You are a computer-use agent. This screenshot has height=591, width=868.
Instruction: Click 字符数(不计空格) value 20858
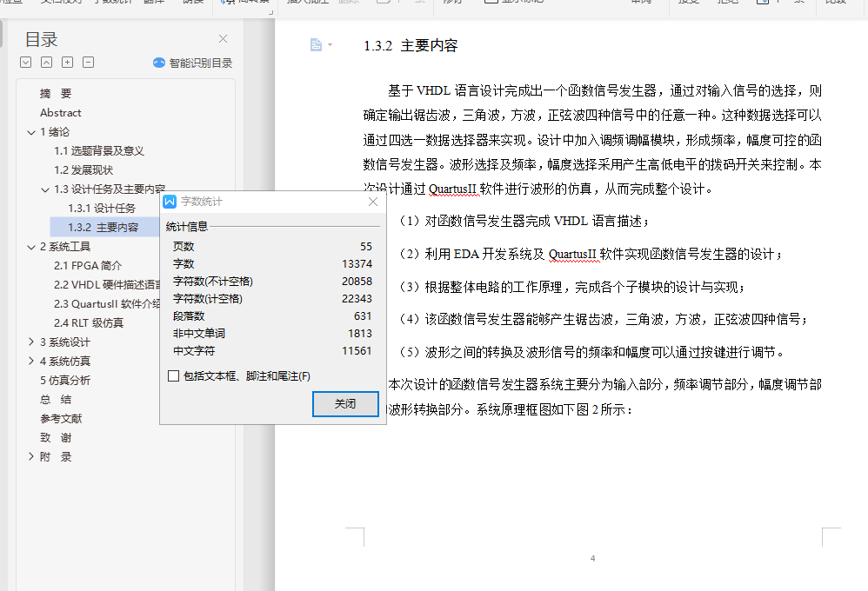pos(357,281)
